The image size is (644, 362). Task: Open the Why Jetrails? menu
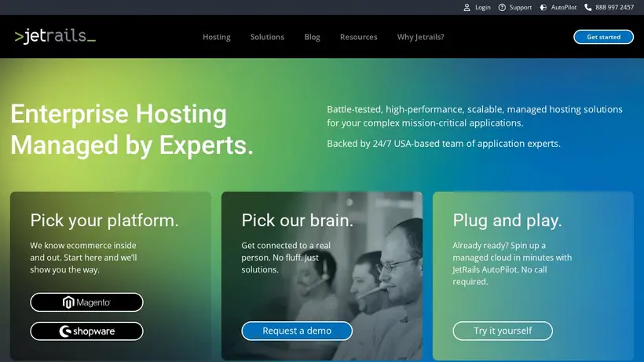point(421,37)
